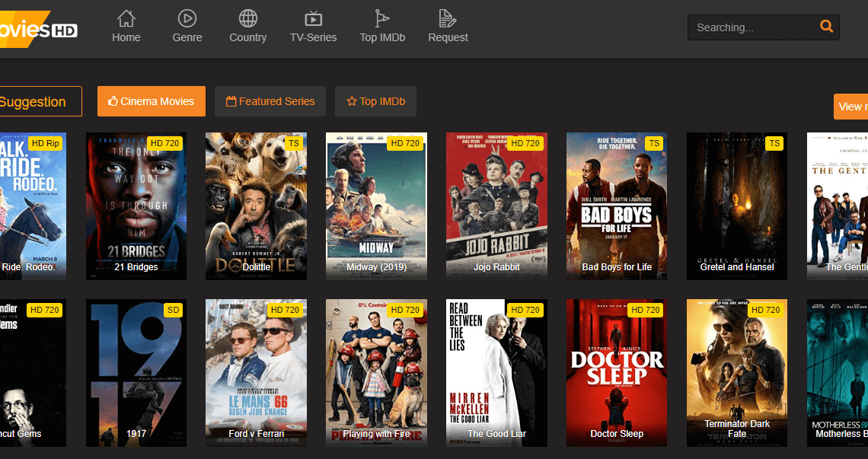Click the Country globe icon
Screen dimensions: 868x459
click(x=248, y=19)
